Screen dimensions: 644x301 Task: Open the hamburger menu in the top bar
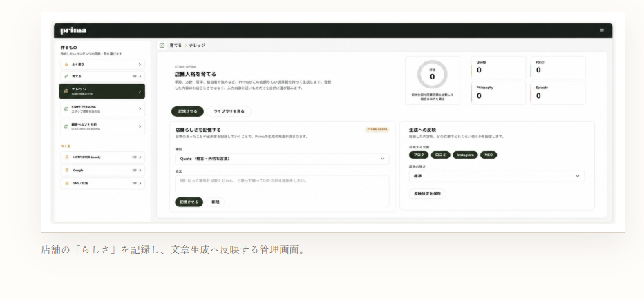602,30
